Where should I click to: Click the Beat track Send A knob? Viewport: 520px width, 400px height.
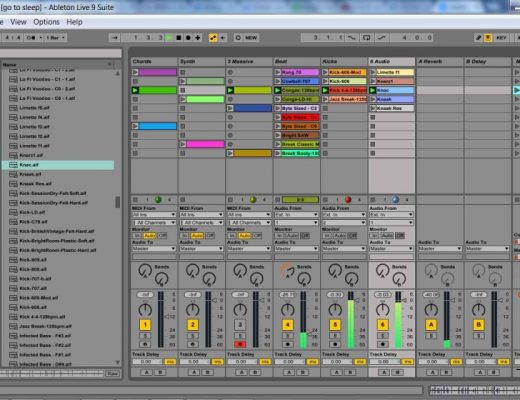tap(287, 270)
